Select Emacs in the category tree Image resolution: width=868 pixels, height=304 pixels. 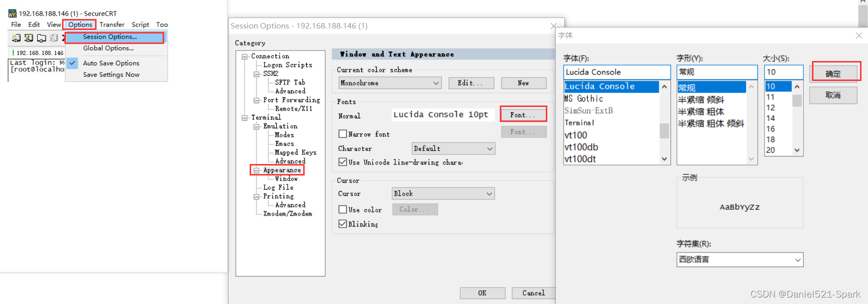click(285, 144)
